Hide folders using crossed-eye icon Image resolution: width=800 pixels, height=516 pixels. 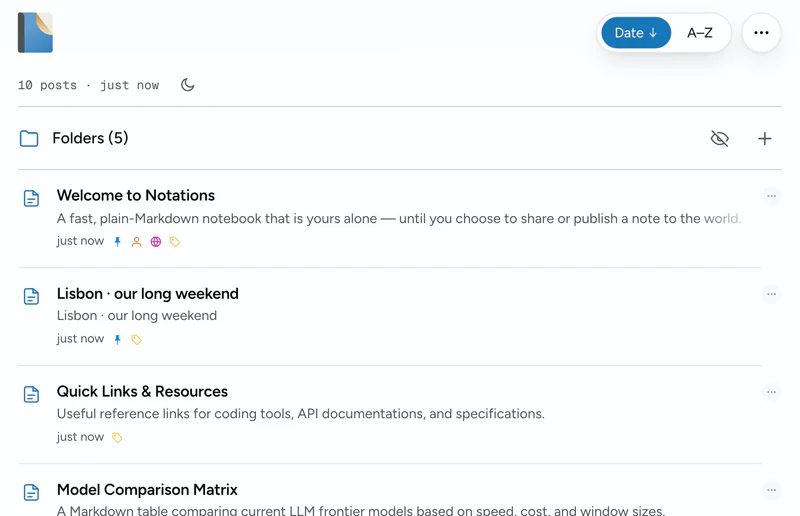click(719, 138)
